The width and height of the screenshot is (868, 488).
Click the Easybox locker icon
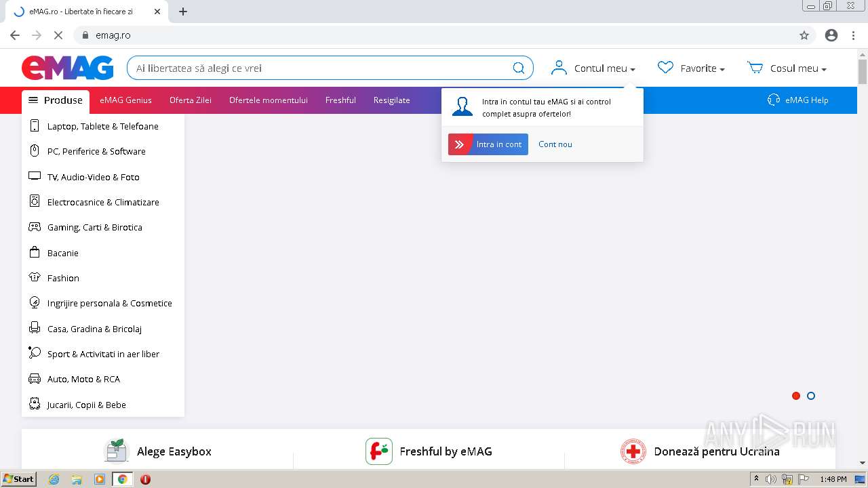click(x=116, y=451)
